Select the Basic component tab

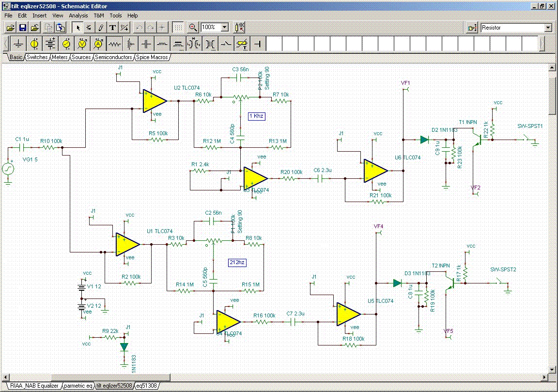tap(16, 57)
